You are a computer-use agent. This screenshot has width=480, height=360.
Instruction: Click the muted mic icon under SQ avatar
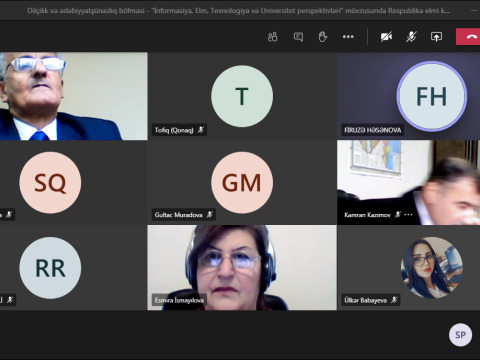point(9,215)
